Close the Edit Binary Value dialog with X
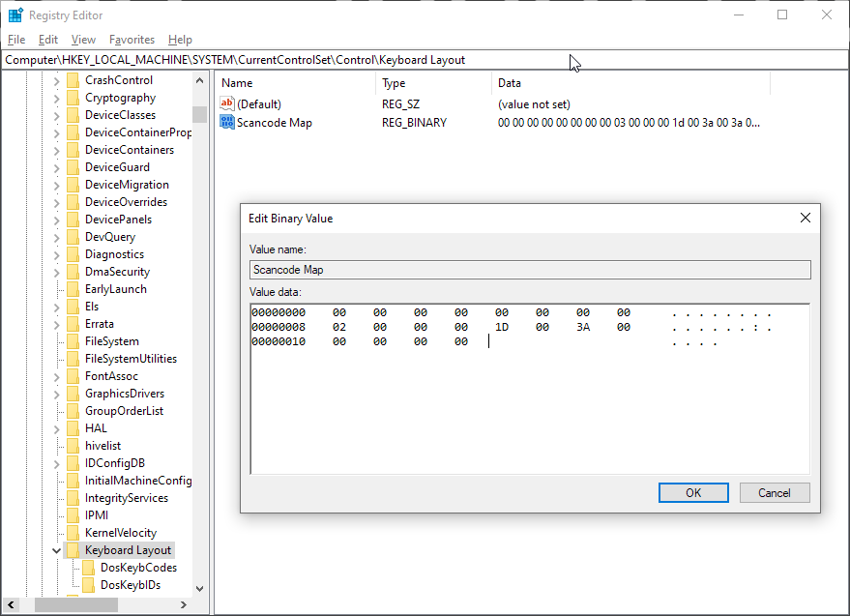The height and width of the screenshot is (616, 850). pyautogui.click(x=806, y=218)
